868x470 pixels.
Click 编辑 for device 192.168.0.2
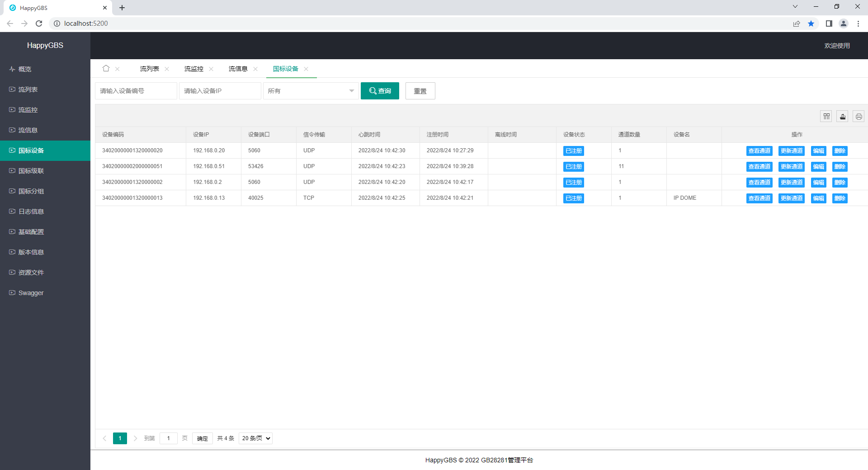click(x=818, y=183)
